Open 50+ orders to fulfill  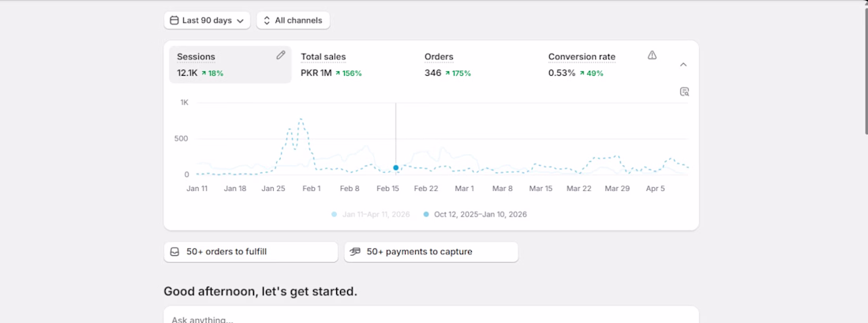(251, 252)
